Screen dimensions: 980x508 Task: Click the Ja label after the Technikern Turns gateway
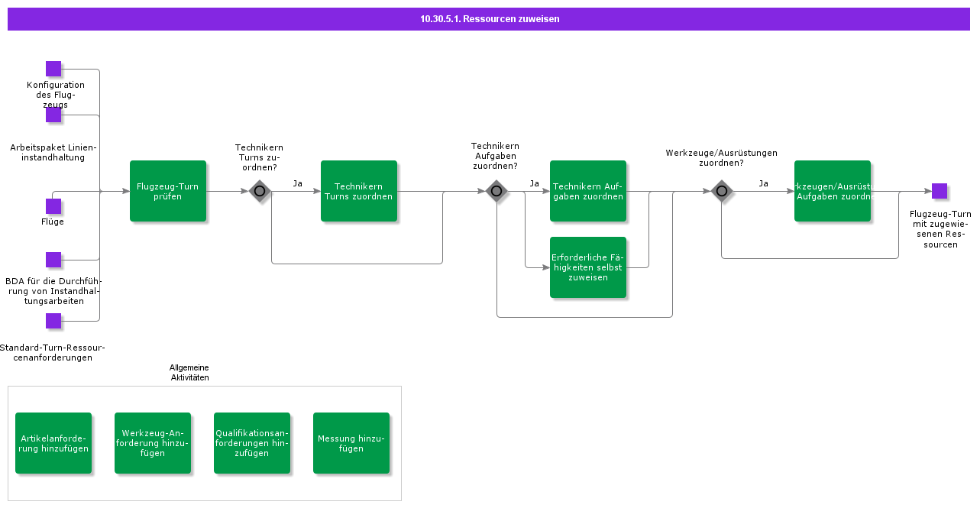click(x=297, y=183)
